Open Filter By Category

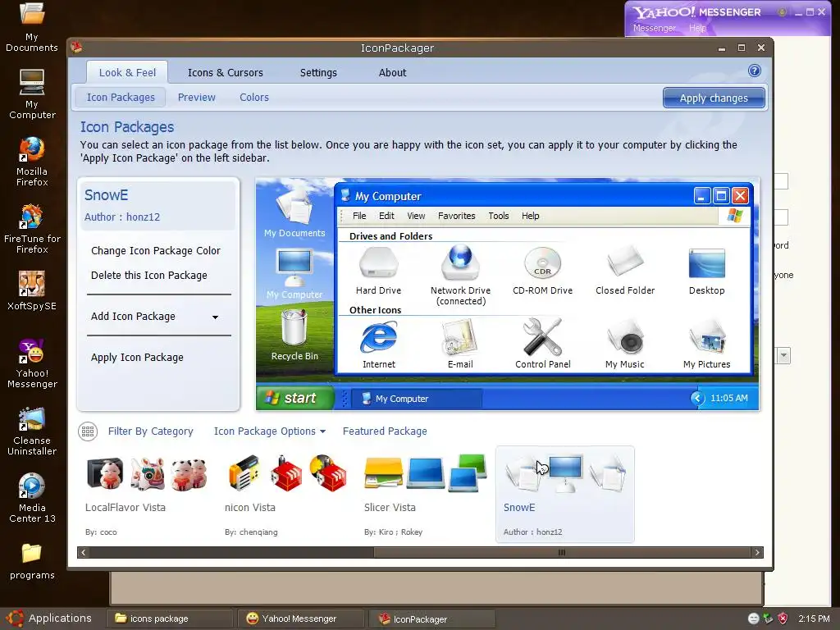pyautogui.click(x=151, y=431)
